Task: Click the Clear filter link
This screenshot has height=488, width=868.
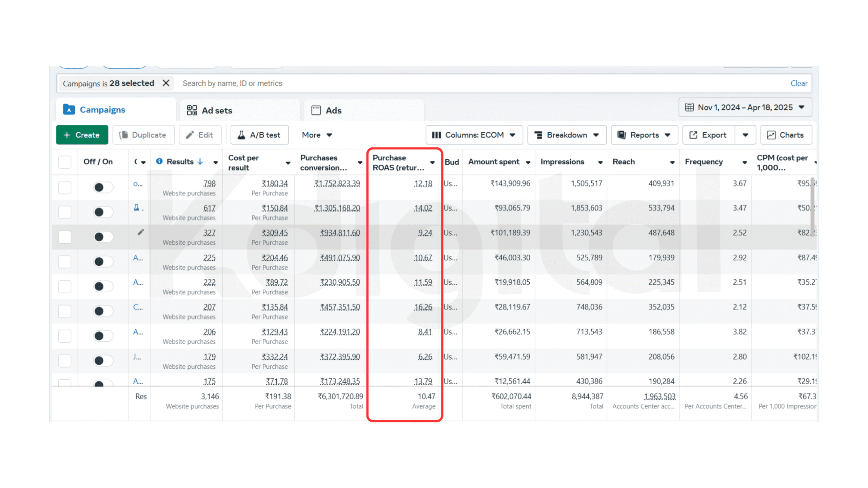Action: pyautogui.click(x=798, y=83)
